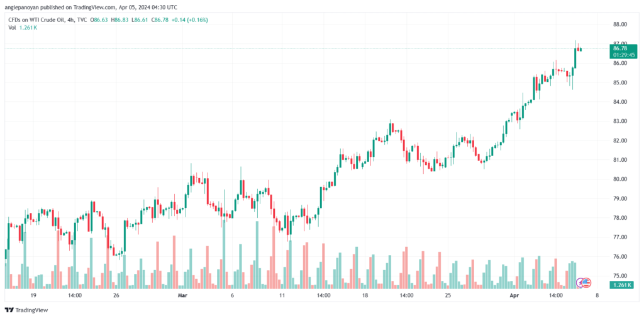Click the US flag economic event icon
Viewport: 644px width, 318px height.
click(x=587, y=281)
